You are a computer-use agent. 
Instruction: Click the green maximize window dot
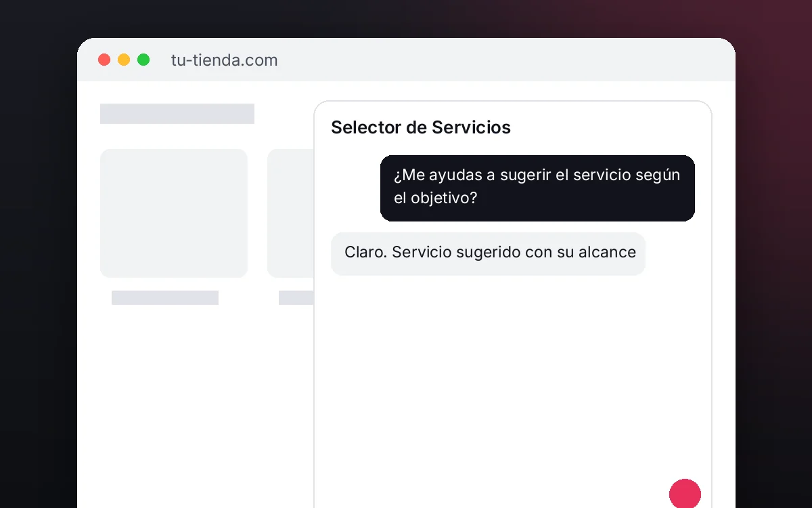[x=143, y=60]
